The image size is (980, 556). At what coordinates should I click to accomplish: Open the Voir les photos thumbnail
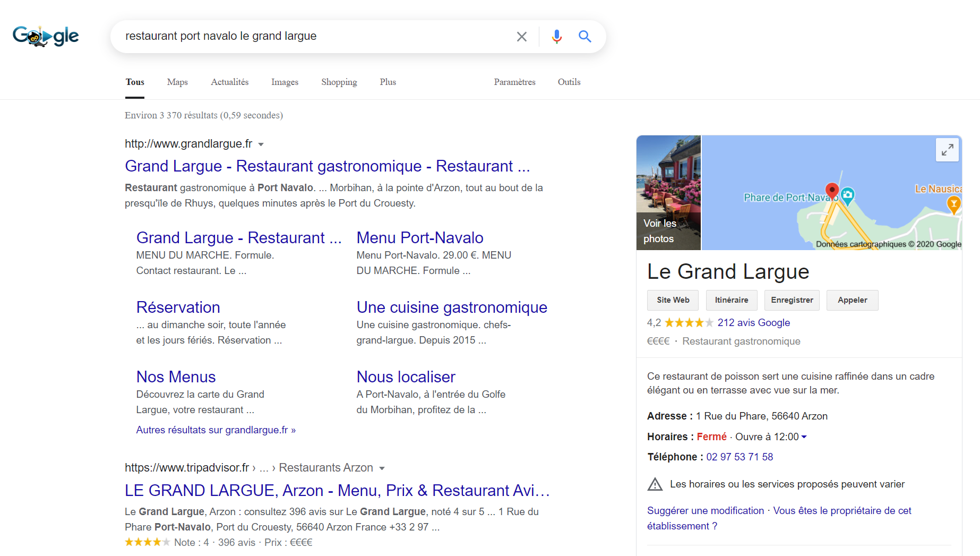click(669, 193)
